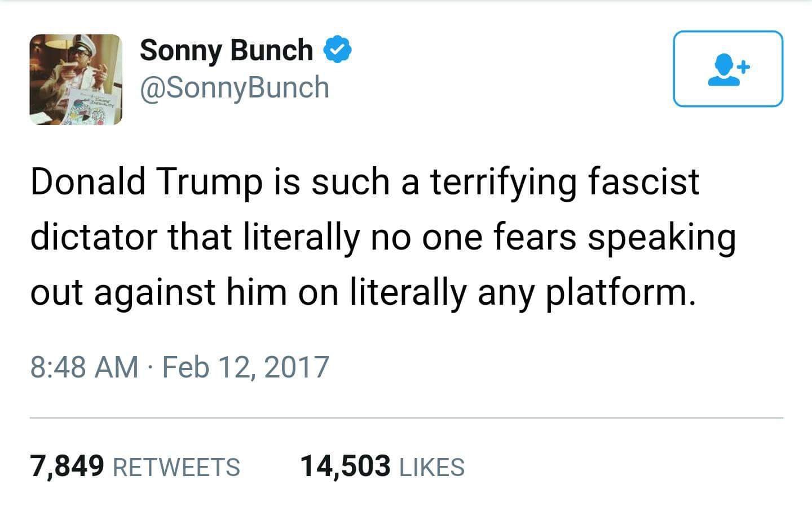Click the blue verified checkmark badge
812x511 pixels.
(337, 50)
